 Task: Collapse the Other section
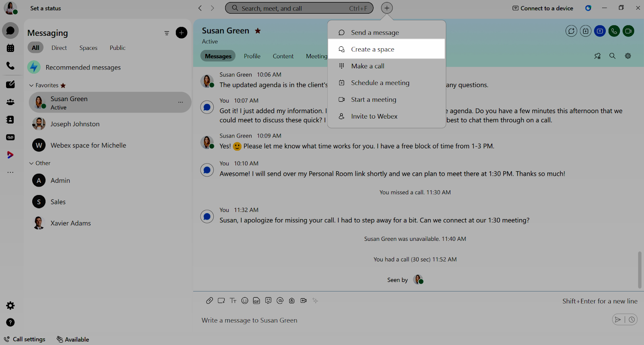(x=31, y=163)
